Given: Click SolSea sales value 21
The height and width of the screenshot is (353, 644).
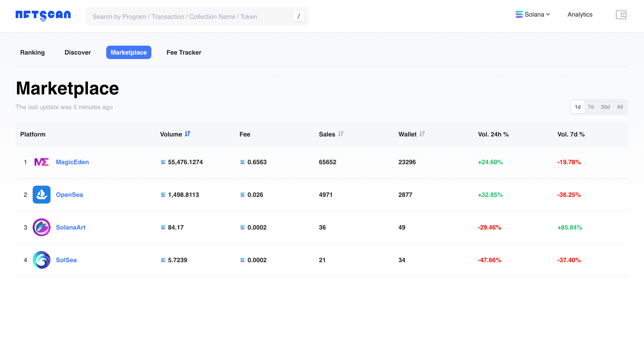Looking at the screenshot, I should pos(322,260).
